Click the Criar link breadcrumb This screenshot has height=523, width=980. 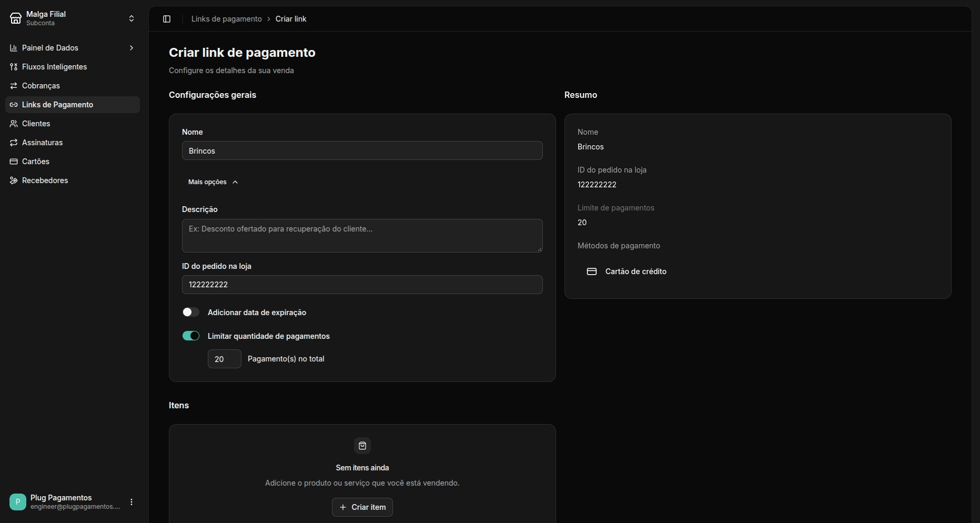291,19
